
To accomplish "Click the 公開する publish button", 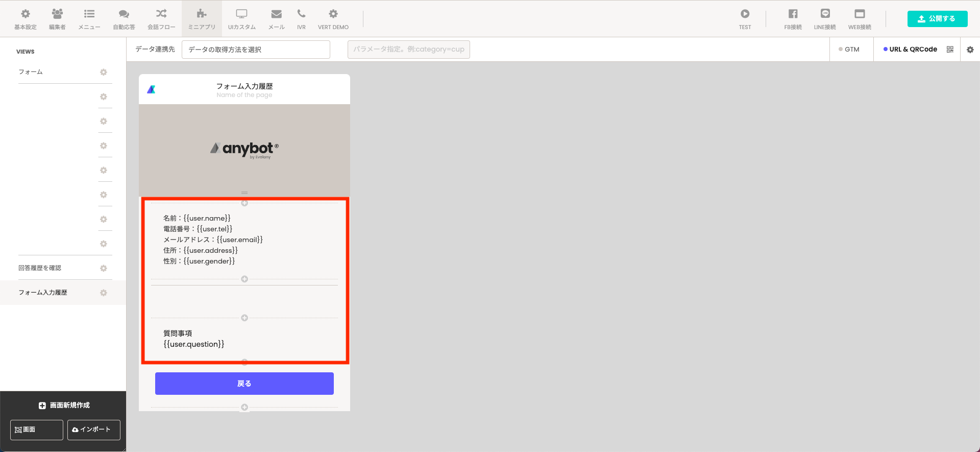I will pyautogui.click(x=937, y=19).
